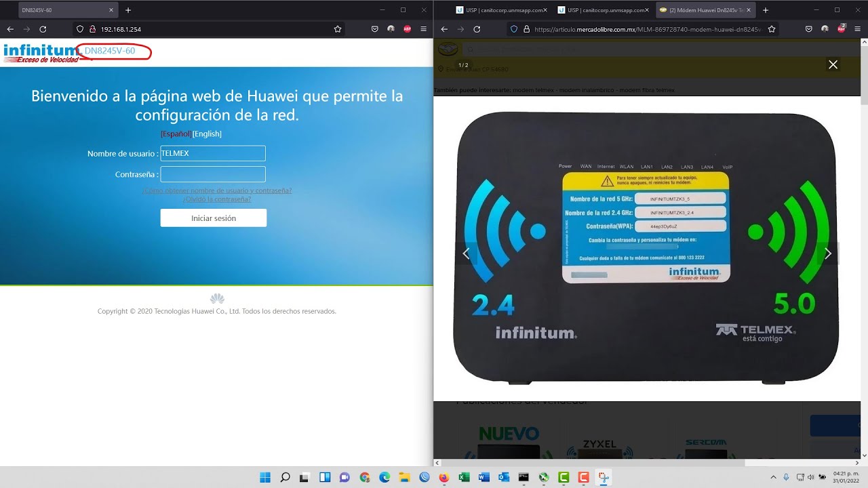This screenshot has height=488, width=868.
Task: Open Word from the taskbar
Action: [484, 478]
